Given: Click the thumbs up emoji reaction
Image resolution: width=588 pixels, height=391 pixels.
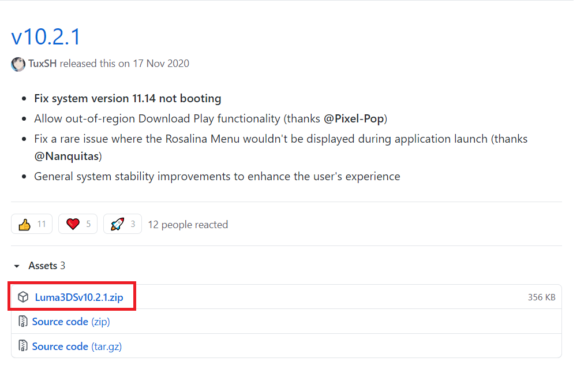Looking at the screenshot, I should (24, 225).
